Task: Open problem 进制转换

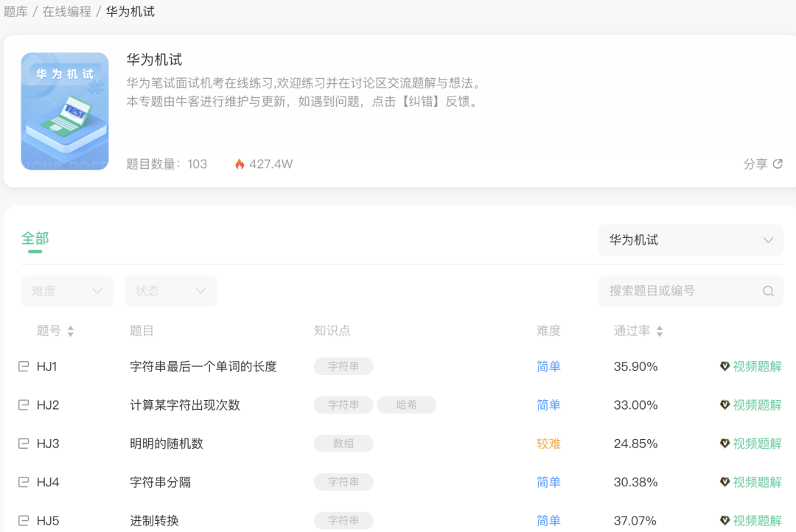Action: pos(154,521)
